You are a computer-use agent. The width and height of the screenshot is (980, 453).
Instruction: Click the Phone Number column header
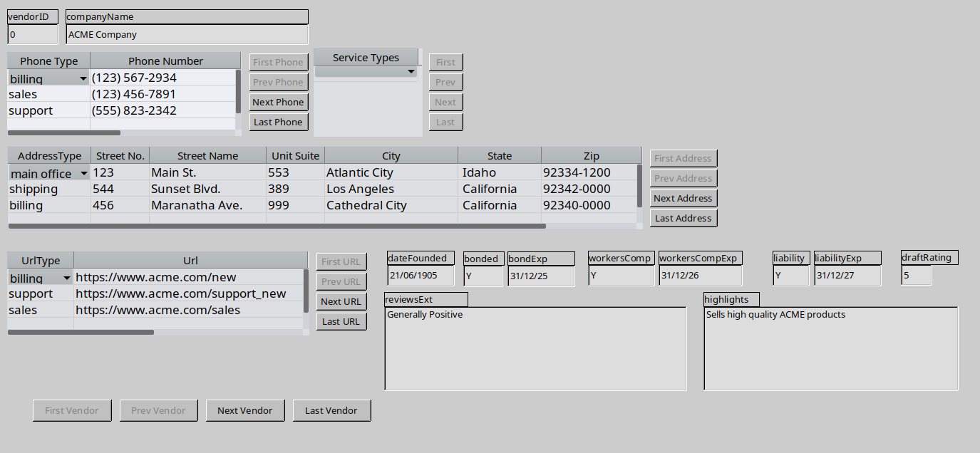point(165,61)
